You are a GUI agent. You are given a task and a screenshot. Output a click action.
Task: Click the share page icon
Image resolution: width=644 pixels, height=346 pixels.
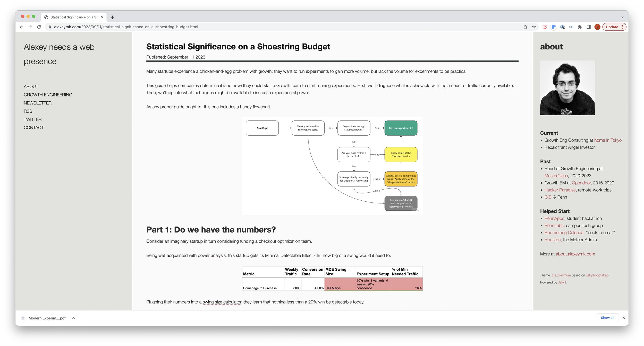525,27
